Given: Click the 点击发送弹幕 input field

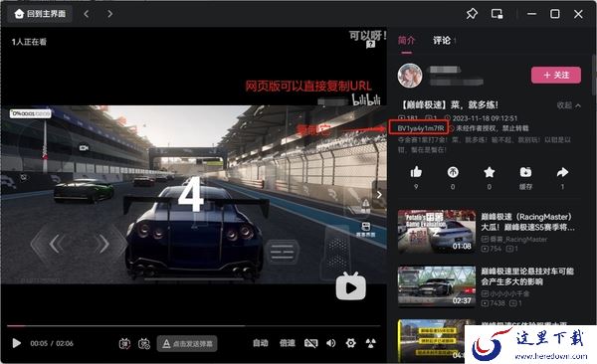Looking at the screenshot, I should 187,343.
